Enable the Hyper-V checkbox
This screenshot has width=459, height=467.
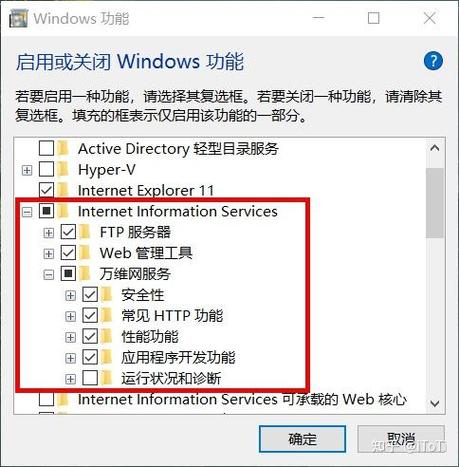pyautogui.click(x=46, y=170)
